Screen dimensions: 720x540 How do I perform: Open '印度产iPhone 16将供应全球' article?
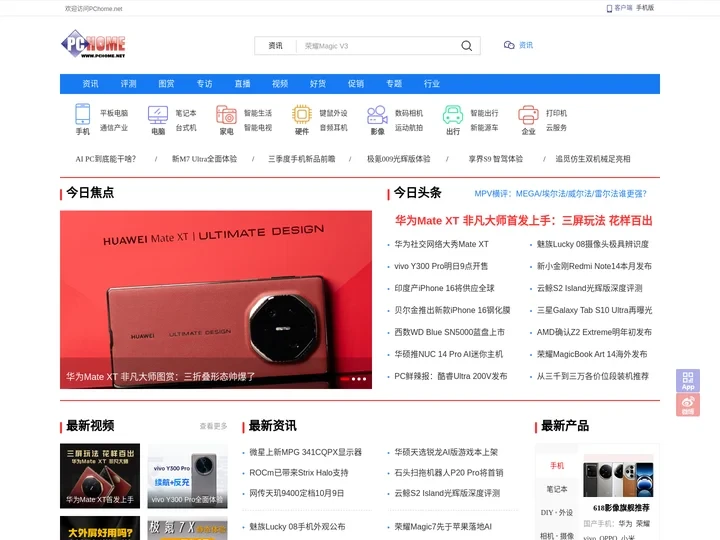tap(444, 288)
